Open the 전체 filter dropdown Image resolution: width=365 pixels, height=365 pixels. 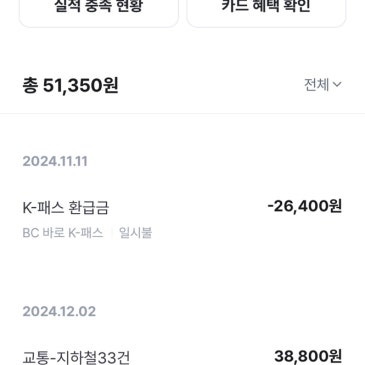[322, 85]
